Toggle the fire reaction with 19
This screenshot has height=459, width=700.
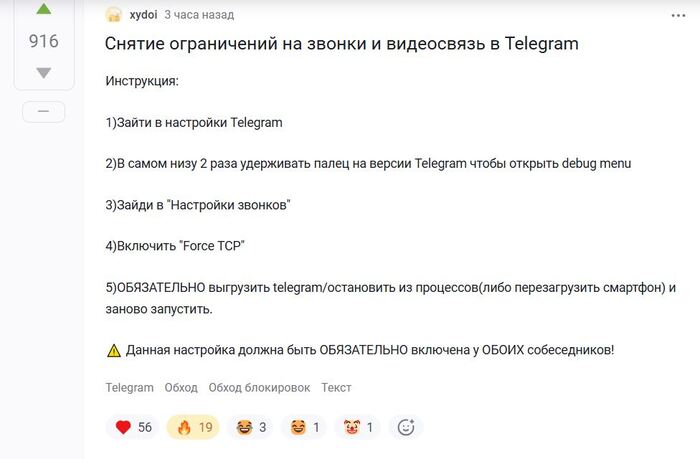click(x=194, y=427)
